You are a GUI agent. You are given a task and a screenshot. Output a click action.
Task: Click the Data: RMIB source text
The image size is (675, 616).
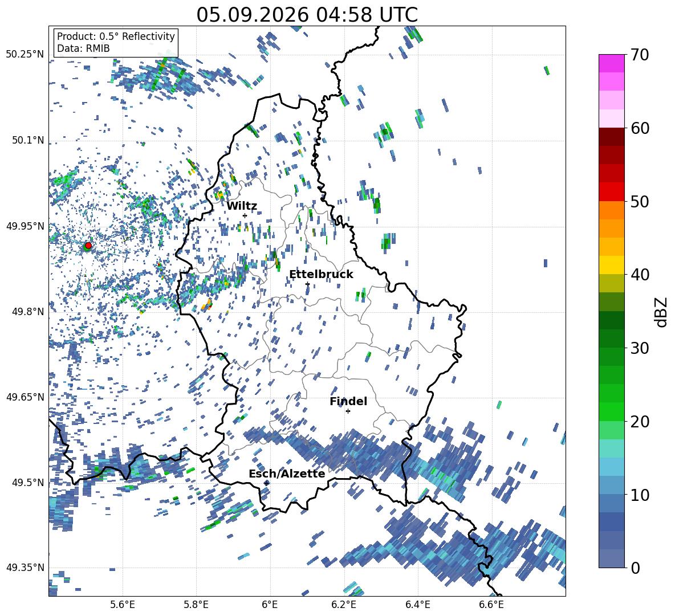click(x=83, y=48)
